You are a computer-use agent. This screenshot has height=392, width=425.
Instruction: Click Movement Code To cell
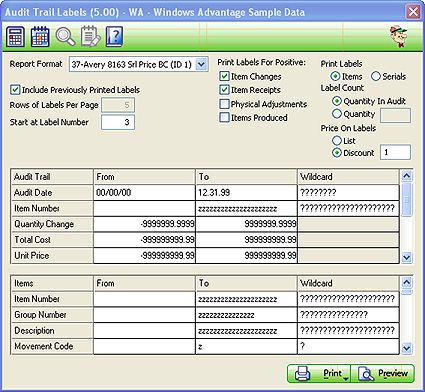coord(247,346)
